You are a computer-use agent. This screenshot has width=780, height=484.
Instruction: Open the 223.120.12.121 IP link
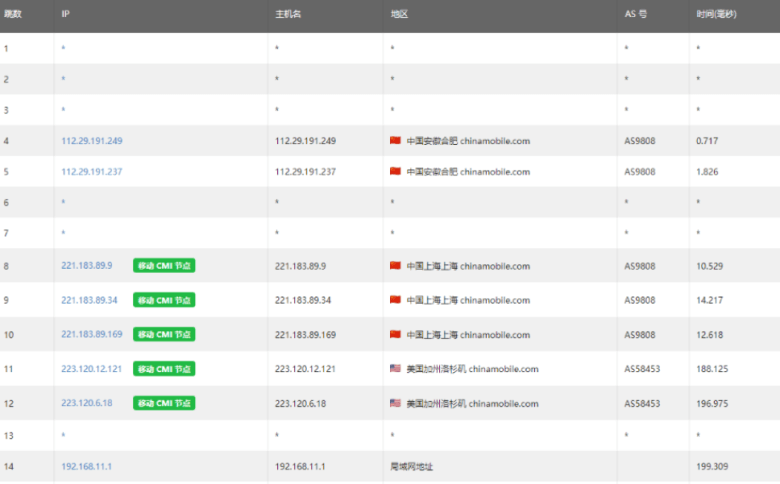[92, 369]
